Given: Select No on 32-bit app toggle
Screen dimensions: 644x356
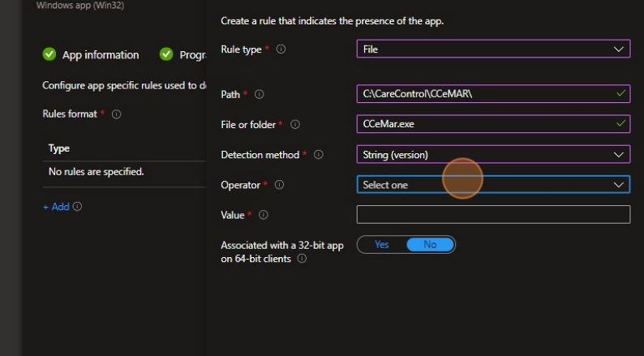Looking at the screenshot, I should 430,245.
